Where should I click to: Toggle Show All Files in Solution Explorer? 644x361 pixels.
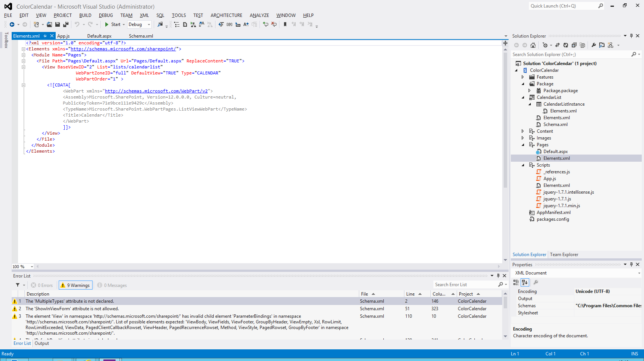pyautogui.click(x=582, y=45)
